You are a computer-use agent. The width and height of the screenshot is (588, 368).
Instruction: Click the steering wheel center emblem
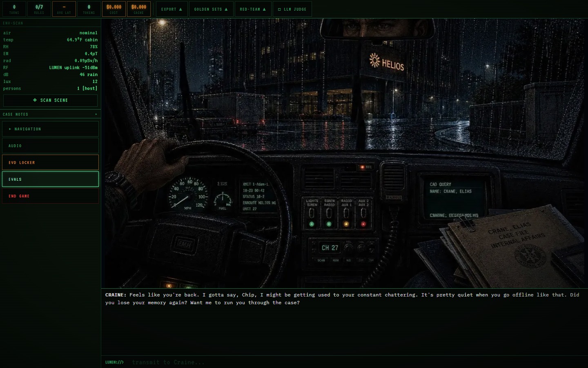tap(184, 244)
